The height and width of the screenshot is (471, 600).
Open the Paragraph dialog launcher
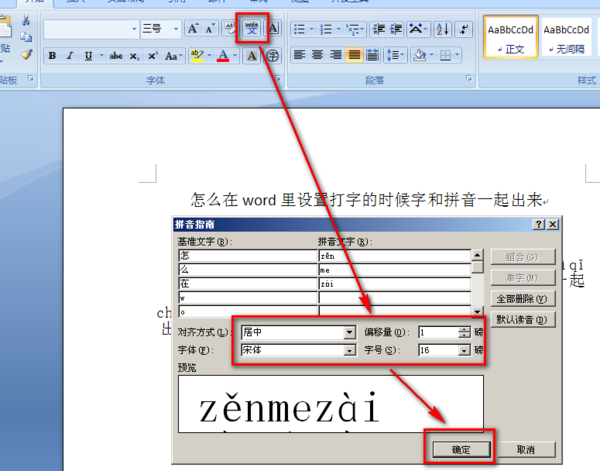[469, 78]
